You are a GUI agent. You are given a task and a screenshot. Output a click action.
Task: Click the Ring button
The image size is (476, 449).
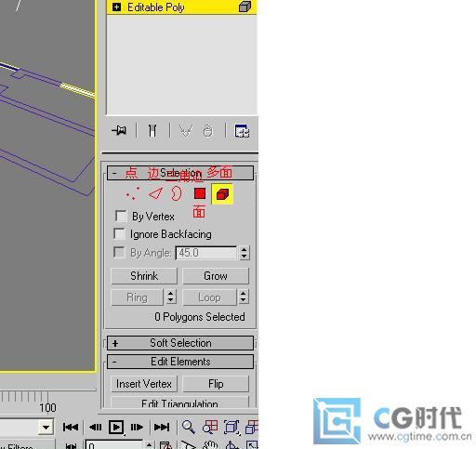[x=137, y=297]
